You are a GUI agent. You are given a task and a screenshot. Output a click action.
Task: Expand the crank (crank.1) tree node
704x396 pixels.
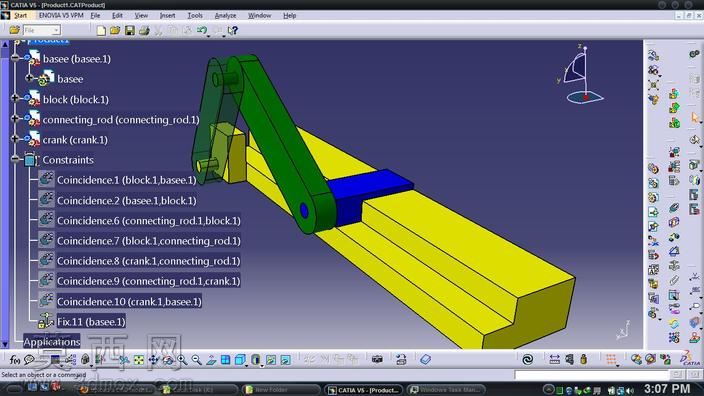pyautogui.click(x=15, y=139)
